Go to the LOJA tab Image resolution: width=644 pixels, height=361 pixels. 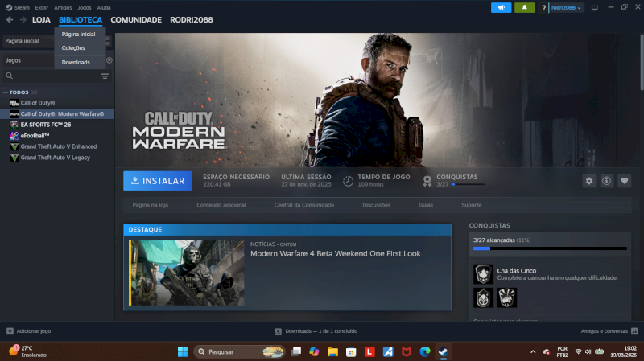(41, 19)
